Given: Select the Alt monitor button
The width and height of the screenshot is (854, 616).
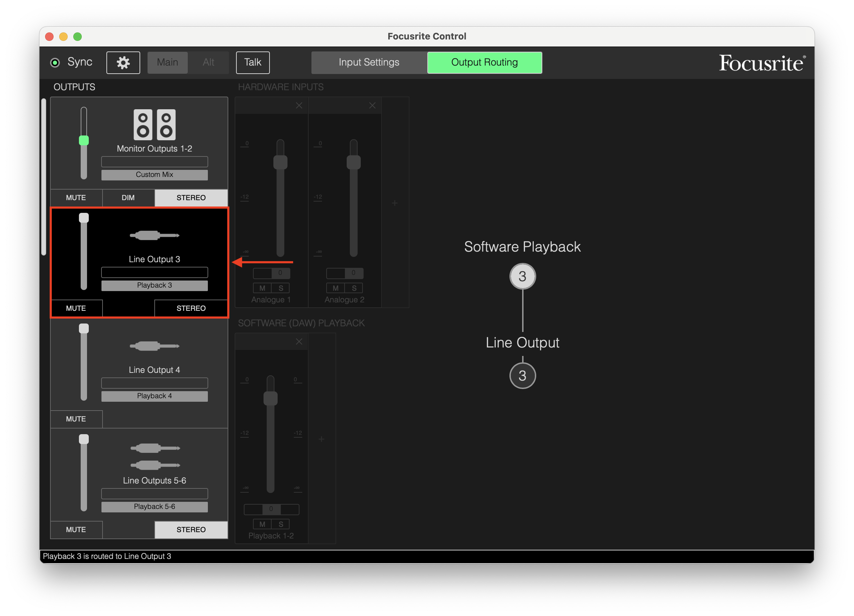Looking at the screenshot, I should pyautogui.click(x=208, y=62).
